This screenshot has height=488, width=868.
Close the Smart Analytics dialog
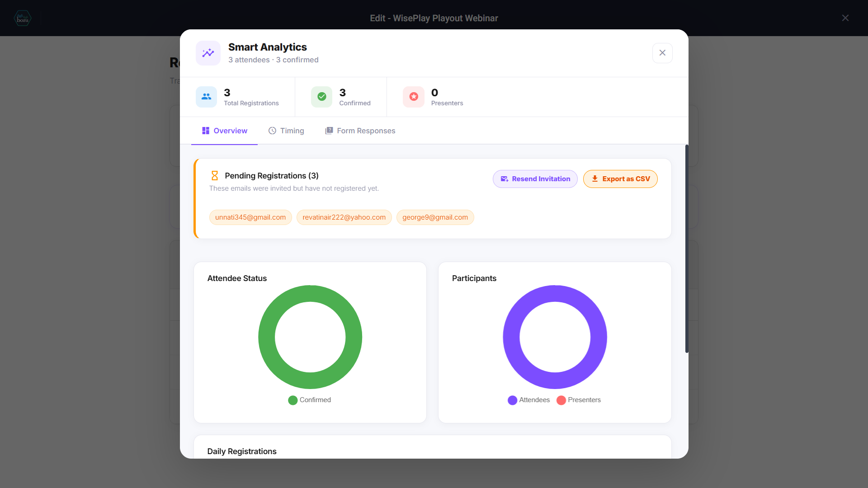662,53
